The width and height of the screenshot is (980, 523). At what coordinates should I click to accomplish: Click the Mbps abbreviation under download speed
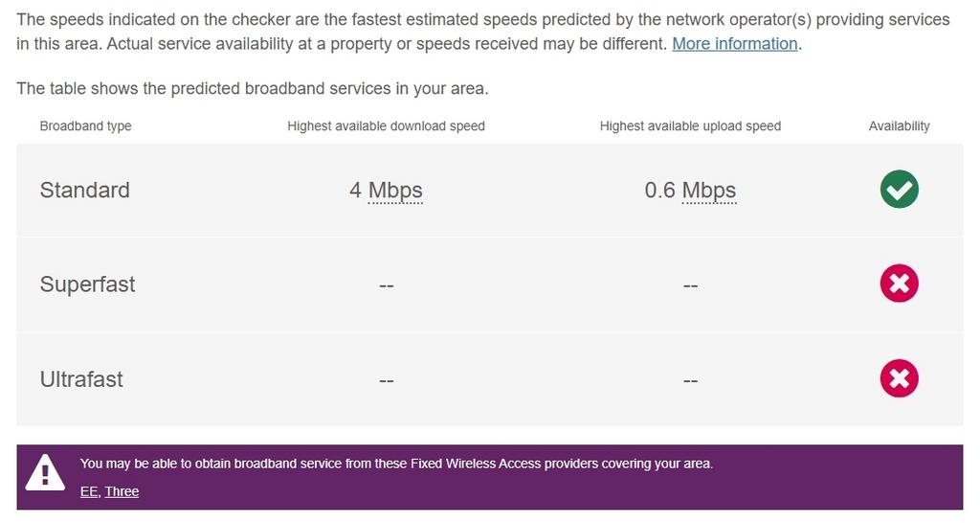point(395,191)
